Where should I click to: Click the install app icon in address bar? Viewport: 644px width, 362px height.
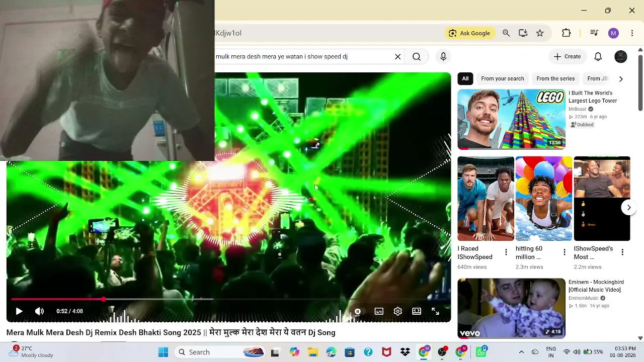click(x=523, y=33)
